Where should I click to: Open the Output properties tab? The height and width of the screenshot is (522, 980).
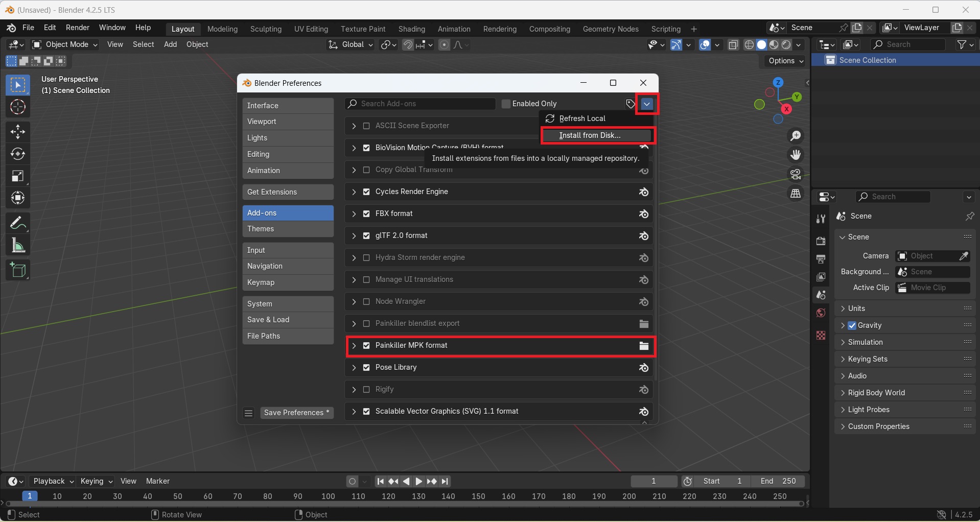821,259
